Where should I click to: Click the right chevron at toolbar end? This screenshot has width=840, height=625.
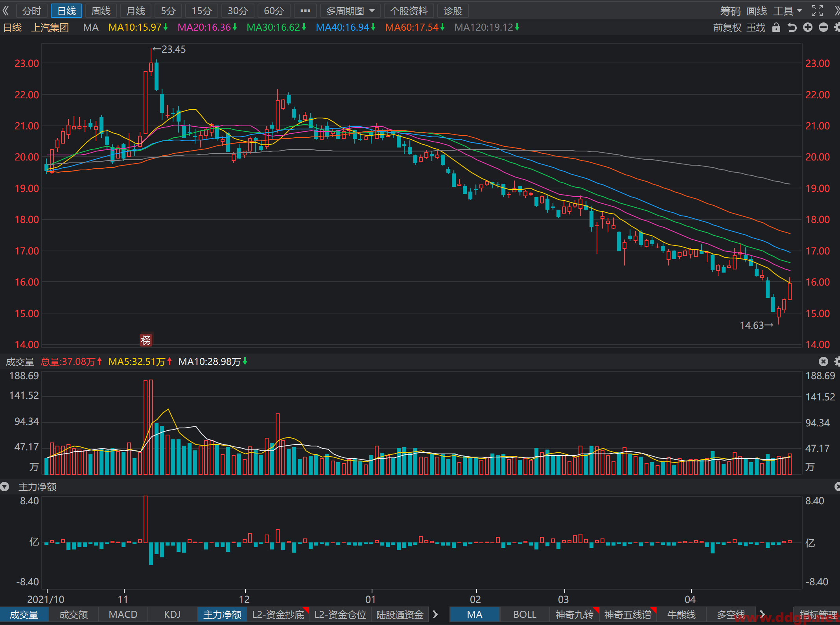point(836,11)
